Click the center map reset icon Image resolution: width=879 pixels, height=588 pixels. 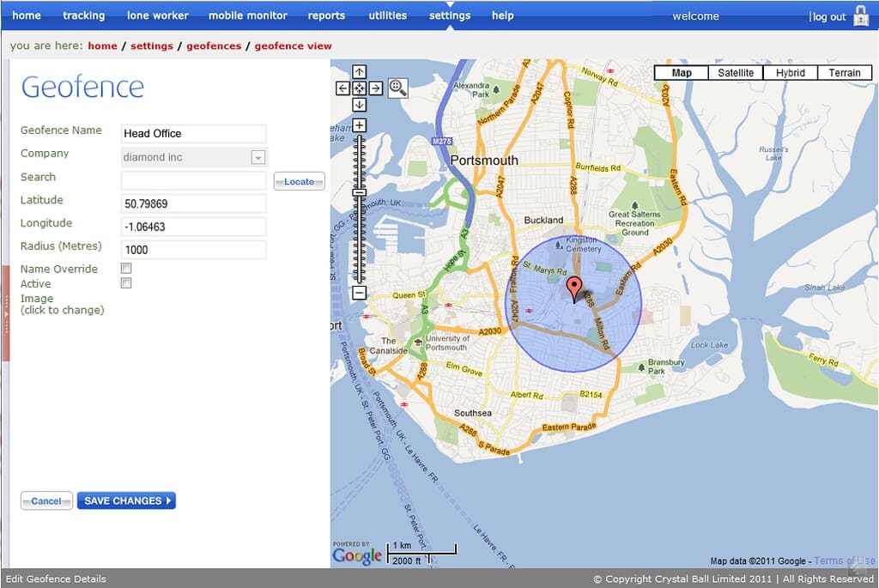point(360,88)
